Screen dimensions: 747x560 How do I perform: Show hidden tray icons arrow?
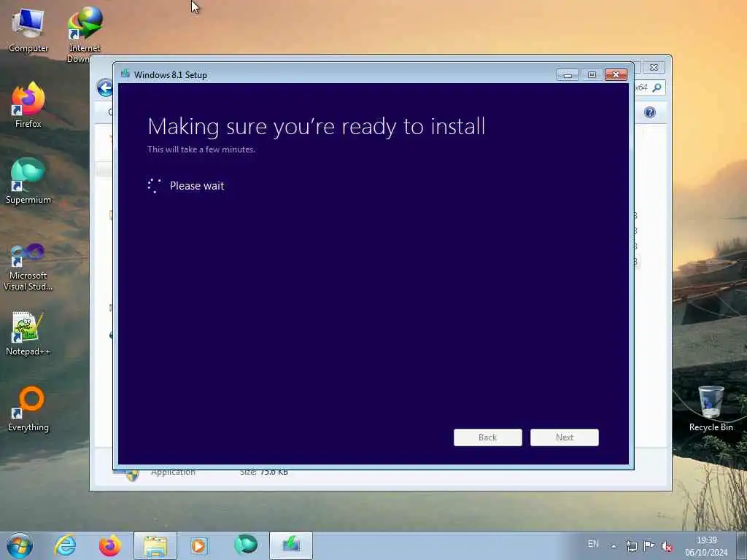[x=614, y=546]
